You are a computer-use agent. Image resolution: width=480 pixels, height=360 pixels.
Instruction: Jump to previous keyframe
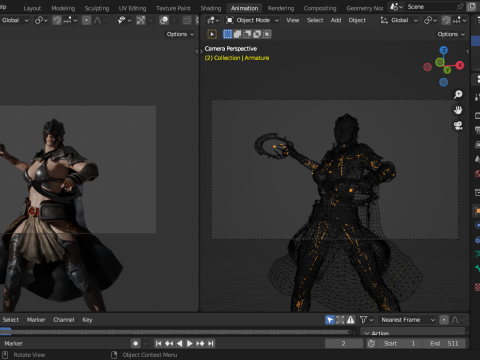[169, 343]
